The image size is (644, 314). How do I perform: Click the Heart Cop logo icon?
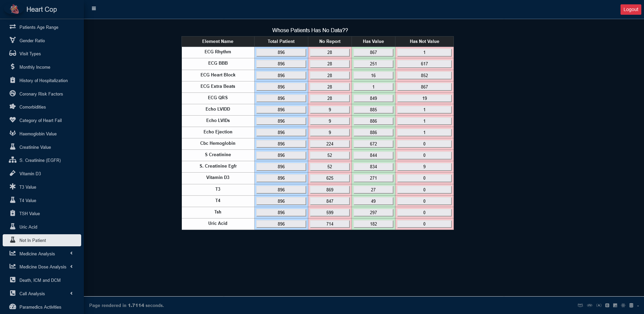point(14,9)
